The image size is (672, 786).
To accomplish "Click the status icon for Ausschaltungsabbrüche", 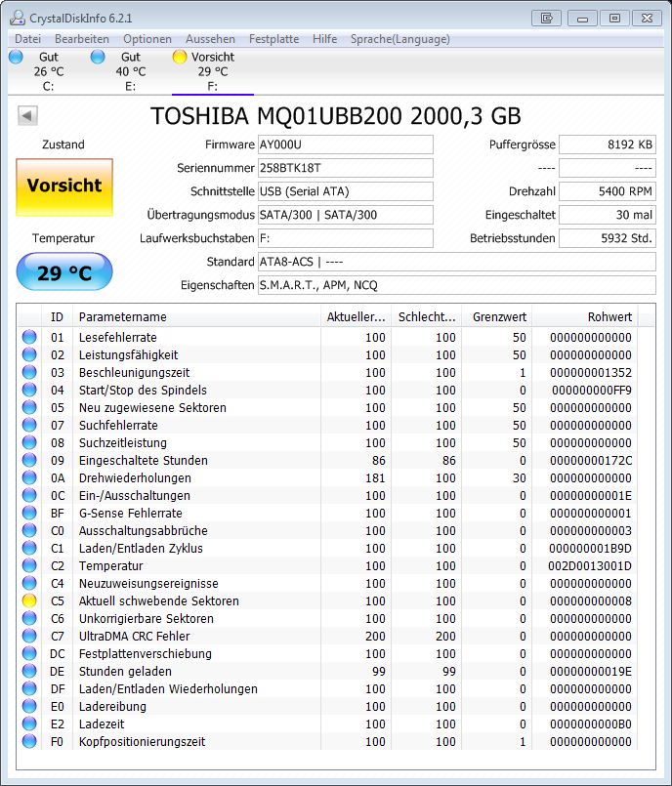I will point(29,530).
